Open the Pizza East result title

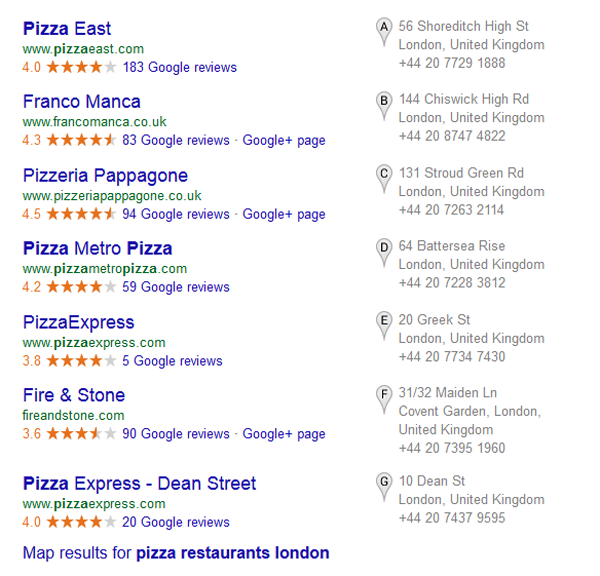[67, 29]
